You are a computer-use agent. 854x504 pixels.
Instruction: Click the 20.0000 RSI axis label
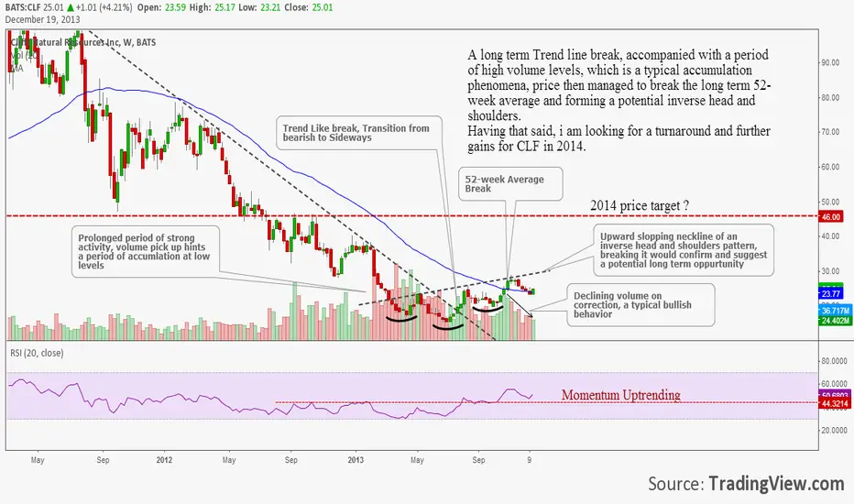834,431
